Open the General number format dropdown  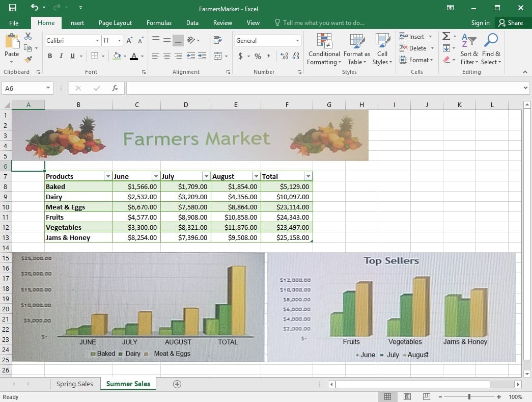(298, 40)
